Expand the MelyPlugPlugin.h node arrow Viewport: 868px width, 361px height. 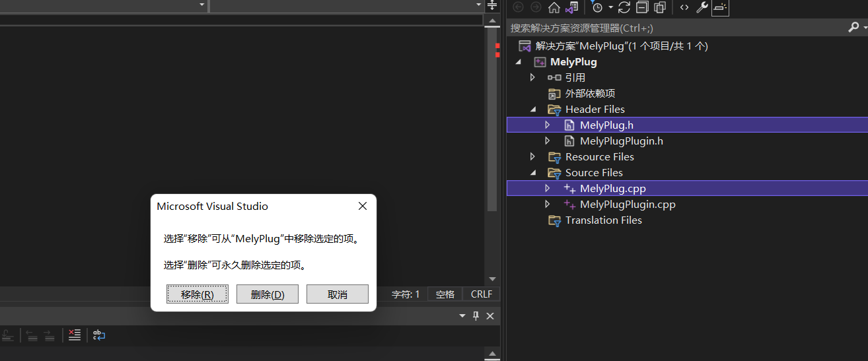pyautogui.click(x=548, y=141)
